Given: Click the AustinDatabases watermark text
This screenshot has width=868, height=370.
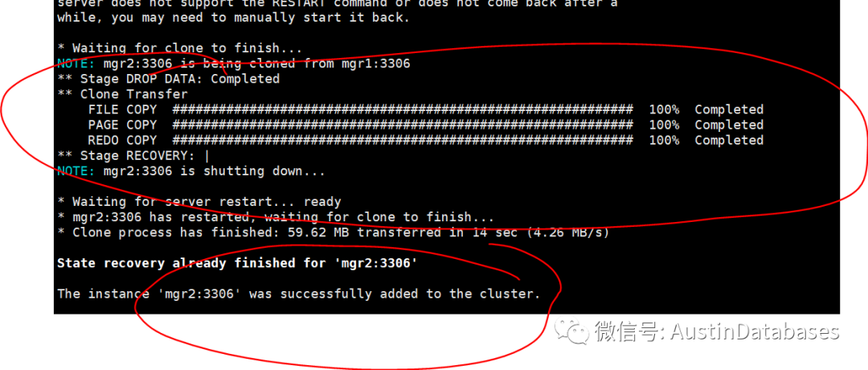Looking at the screenshot, I should 755,331.
